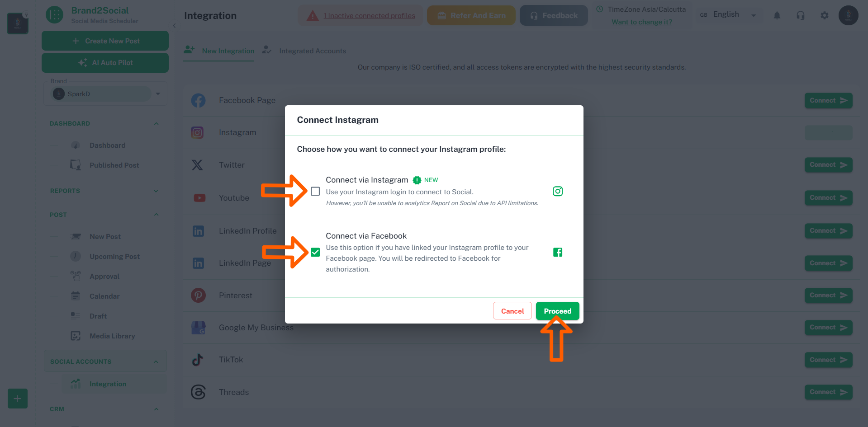Open the SparkD brand dropdown
The height and width of the screenshot is (427, 868).
point(157,94)
